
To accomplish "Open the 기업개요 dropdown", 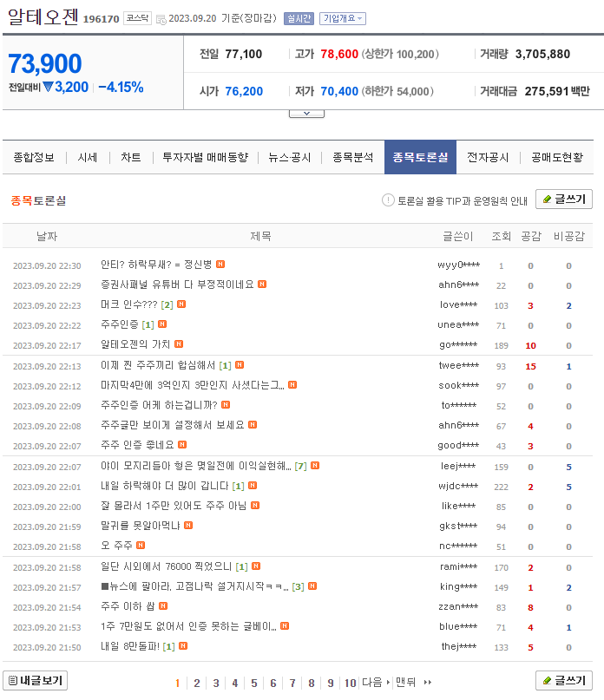I will click(343, 18).
